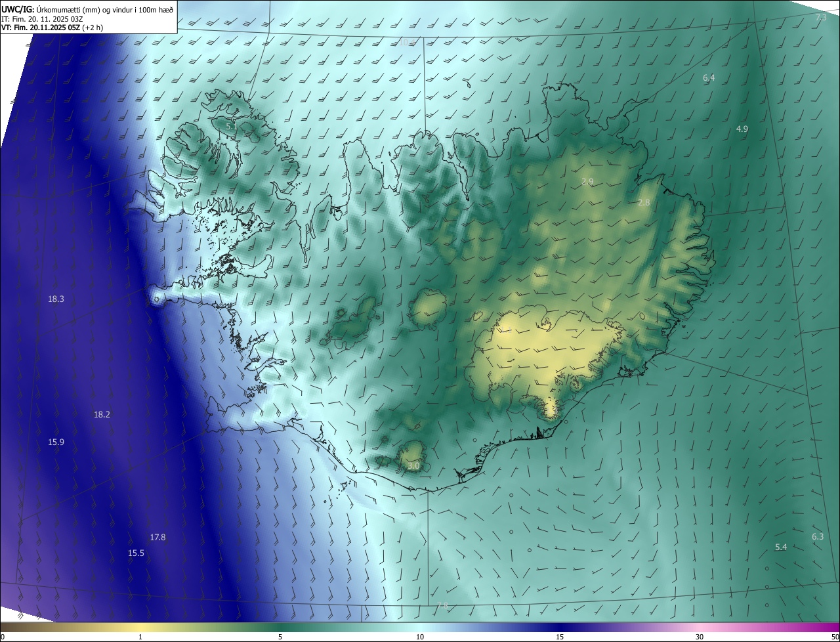840x642 pixels.
Task: Click the 7.8 value label
Action: pyautogui.click(x=442, y=605)
